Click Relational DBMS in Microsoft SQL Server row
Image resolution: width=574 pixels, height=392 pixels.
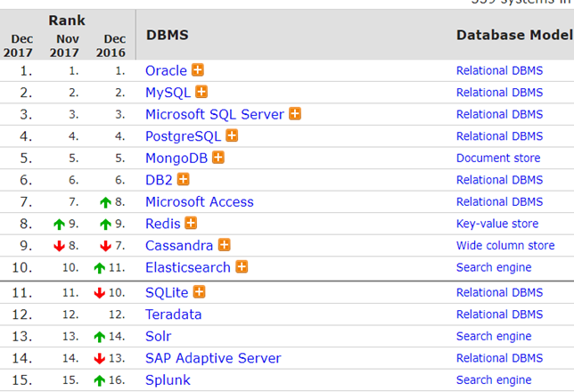(x=499, y=114)
